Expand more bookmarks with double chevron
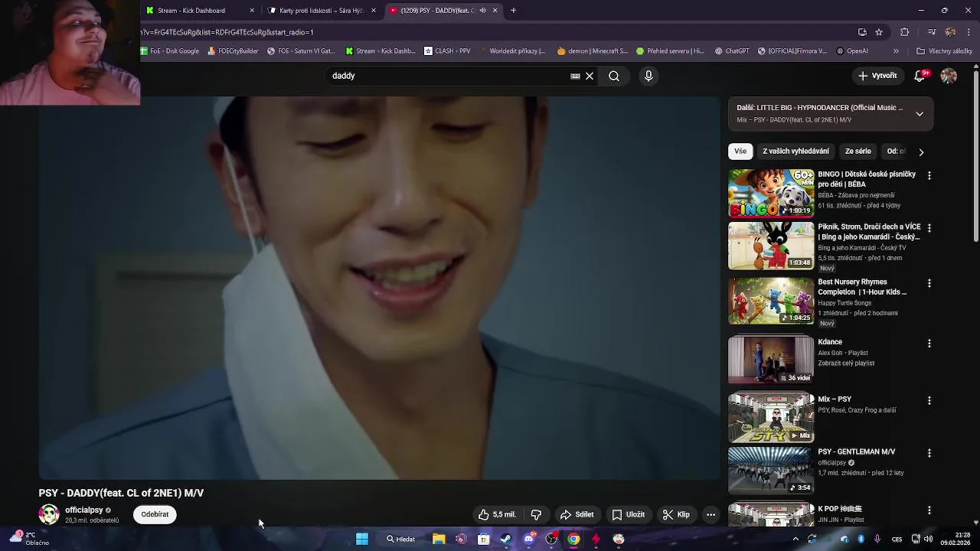 pyautogui.click(x=896, y=51)
